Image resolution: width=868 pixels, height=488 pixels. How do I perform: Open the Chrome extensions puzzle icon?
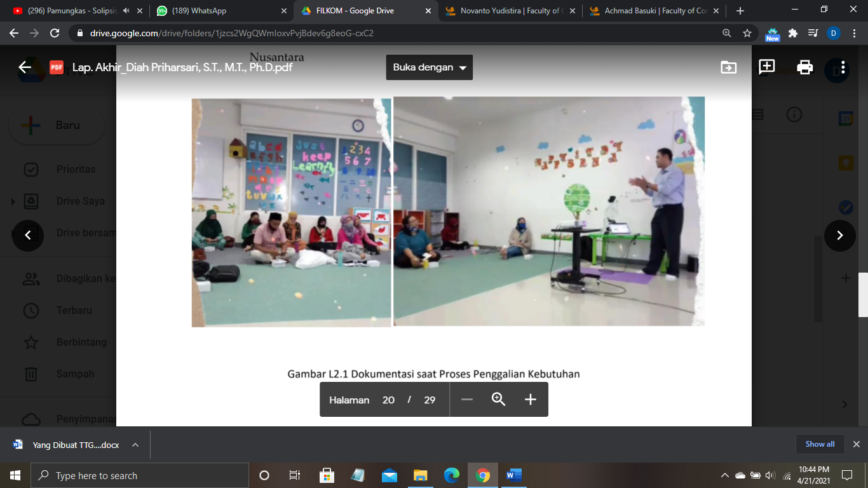tap(792, 33)
